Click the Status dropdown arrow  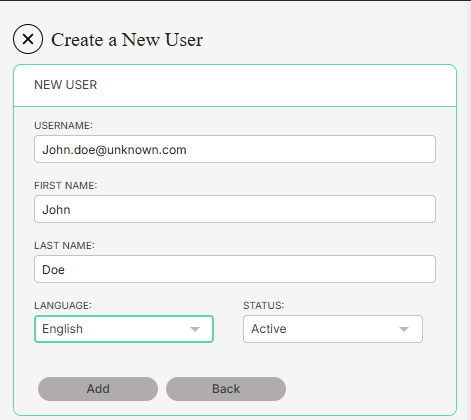pyautogui.click(x=404, y=329)
